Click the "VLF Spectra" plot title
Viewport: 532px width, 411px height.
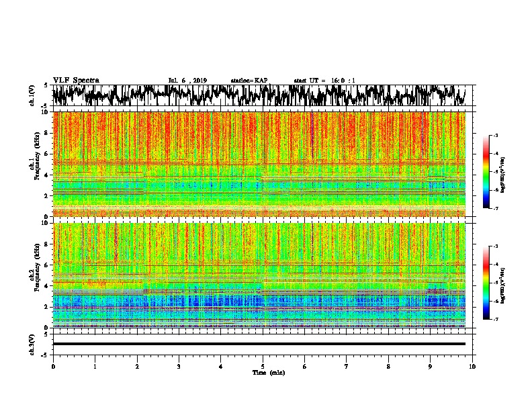point(76,81)
